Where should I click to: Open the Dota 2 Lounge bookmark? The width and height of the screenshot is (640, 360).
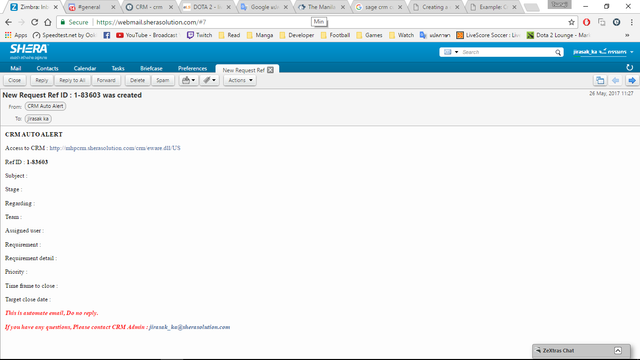558,35
